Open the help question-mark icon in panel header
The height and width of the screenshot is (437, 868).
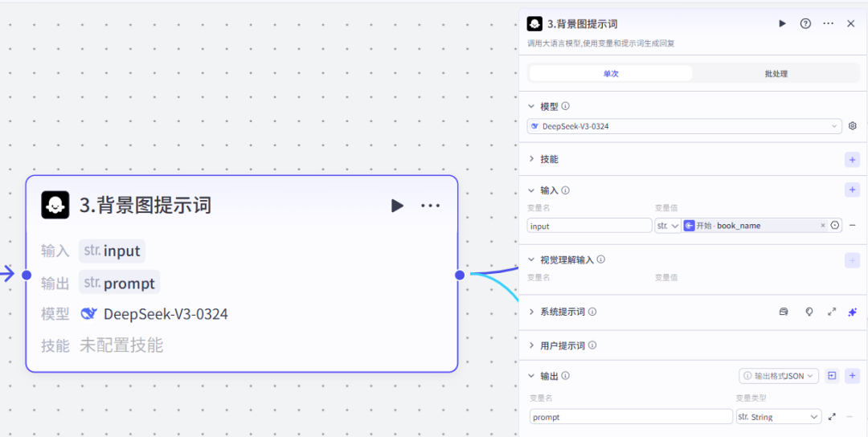pos(805,23)
